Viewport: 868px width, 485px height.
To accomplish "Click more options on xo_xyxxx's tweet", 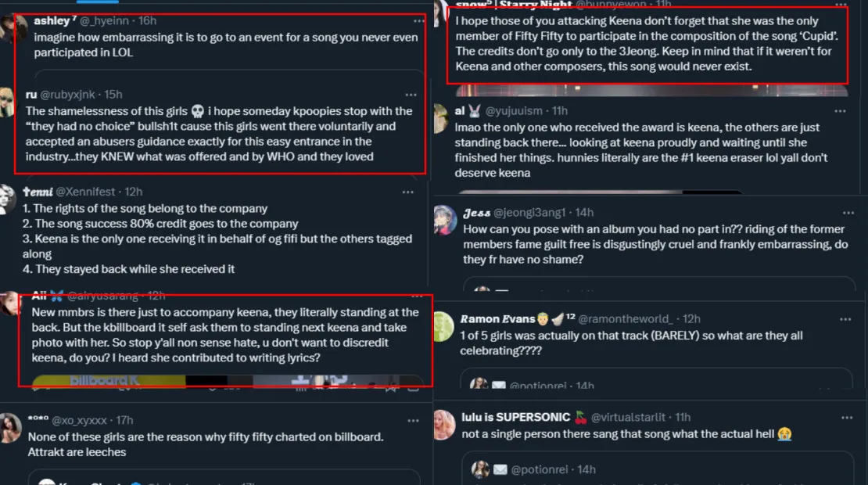I will point(407,420).
